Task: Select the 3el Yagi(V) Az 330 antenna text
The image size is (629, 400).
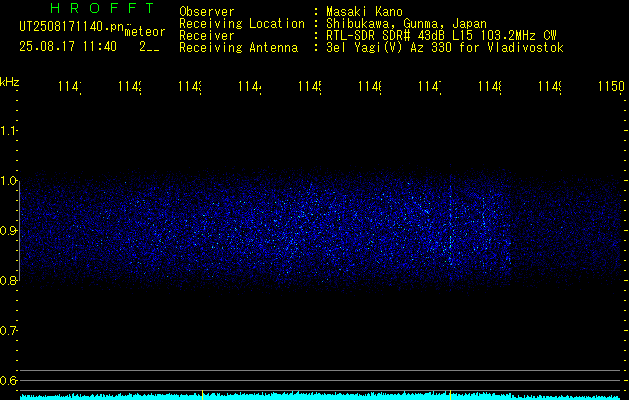Action: [445, 48]
